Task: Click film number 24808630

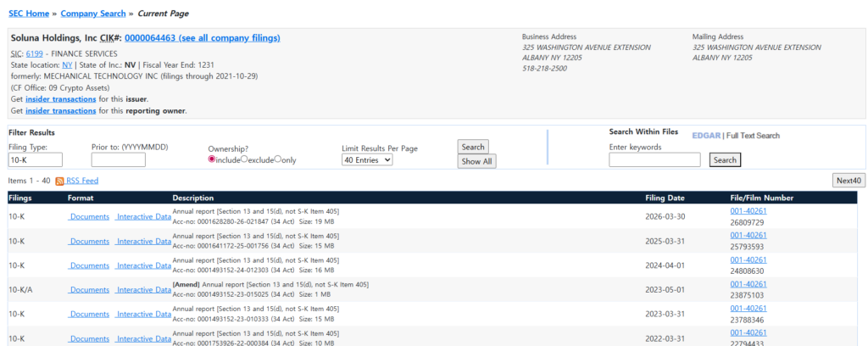Action: (748, 271)
